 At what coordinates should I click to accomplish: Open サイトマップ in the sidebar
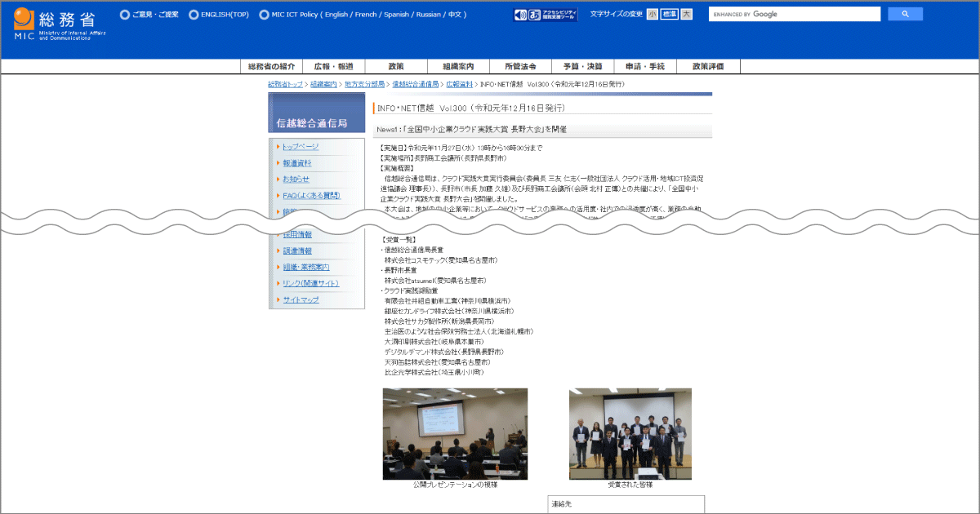tap(301, 300)
